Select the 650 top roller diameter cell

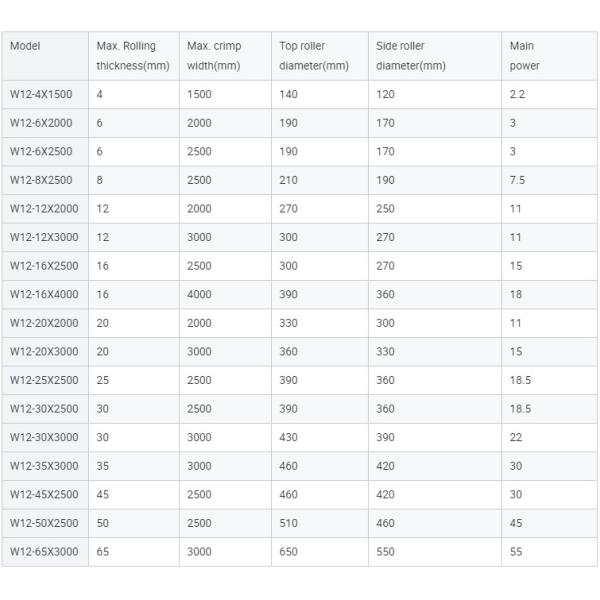click(289, 552)
